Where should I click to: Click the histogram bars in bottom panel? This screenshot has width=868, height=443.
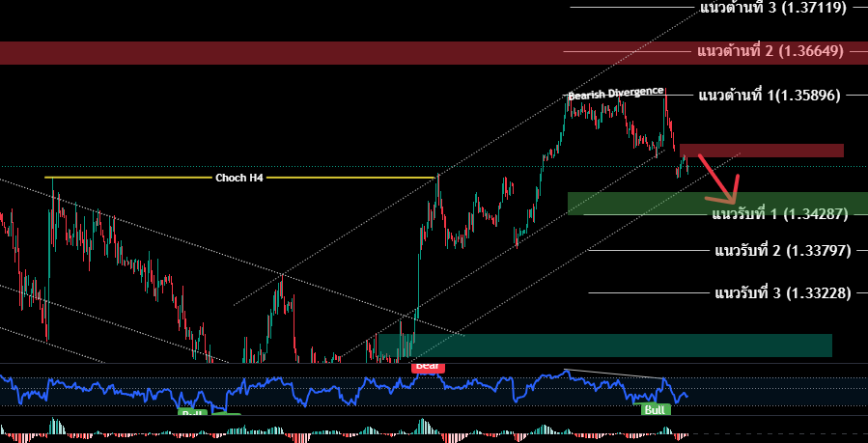click(423, 428)
